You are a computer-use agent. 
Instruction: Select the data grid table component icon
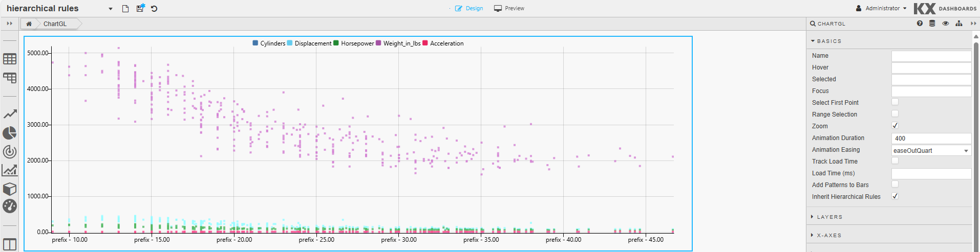tap(10, 59)
